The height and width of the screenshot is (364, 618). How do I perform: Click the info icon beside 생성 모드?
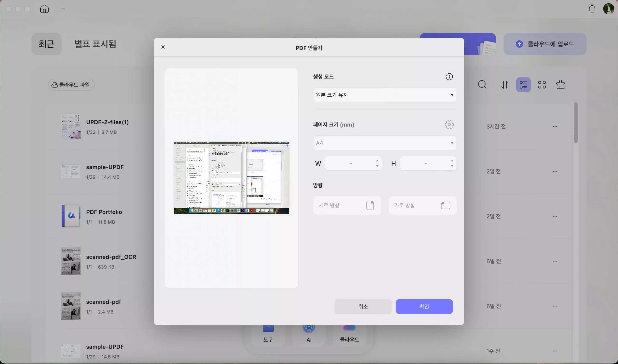click(x=449, y=77)
